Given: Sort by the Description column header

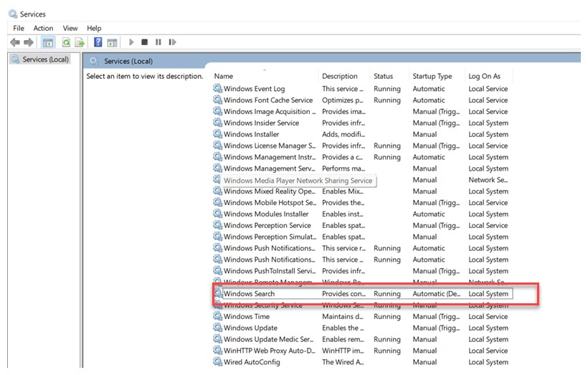Looking at the screenshot, I should 340,76.
